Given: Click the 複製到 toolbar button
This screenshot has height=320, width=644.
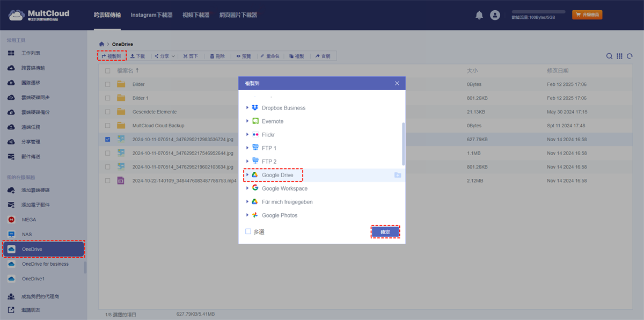Looking at the screenshot, I should 112,56.
